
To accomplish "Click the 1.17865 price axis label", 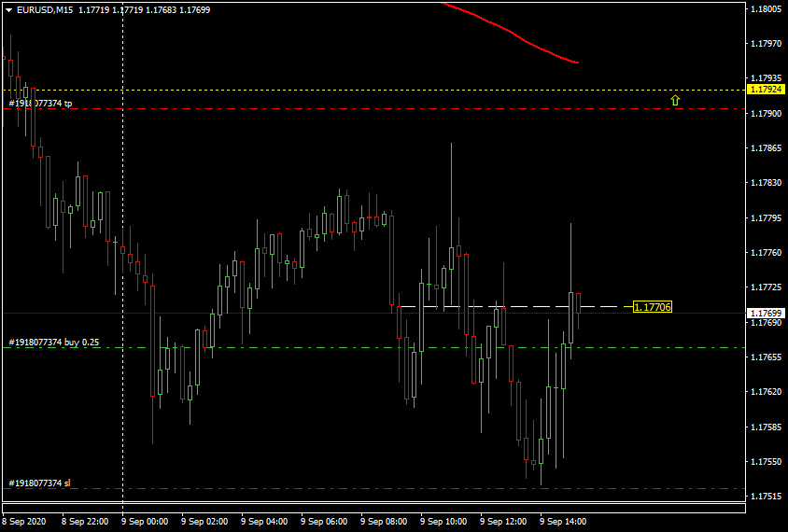I will tap(766, 148).
